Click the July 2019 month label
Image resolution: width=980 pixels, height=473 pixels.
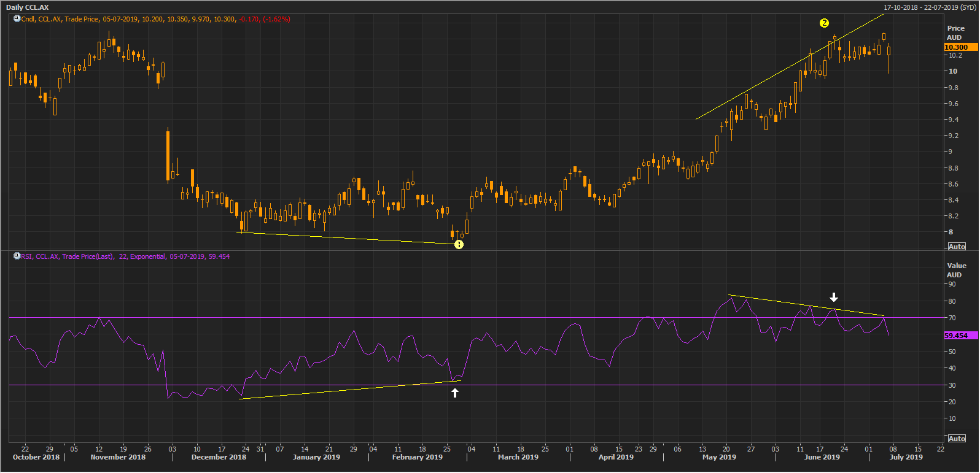click(906, 457)
